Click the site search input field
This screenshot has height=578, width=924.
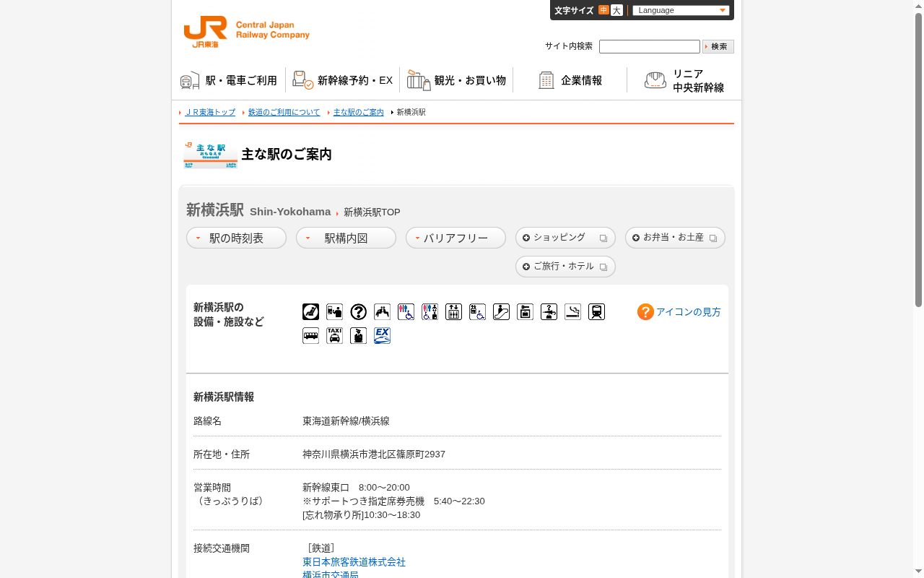point(650,46)
